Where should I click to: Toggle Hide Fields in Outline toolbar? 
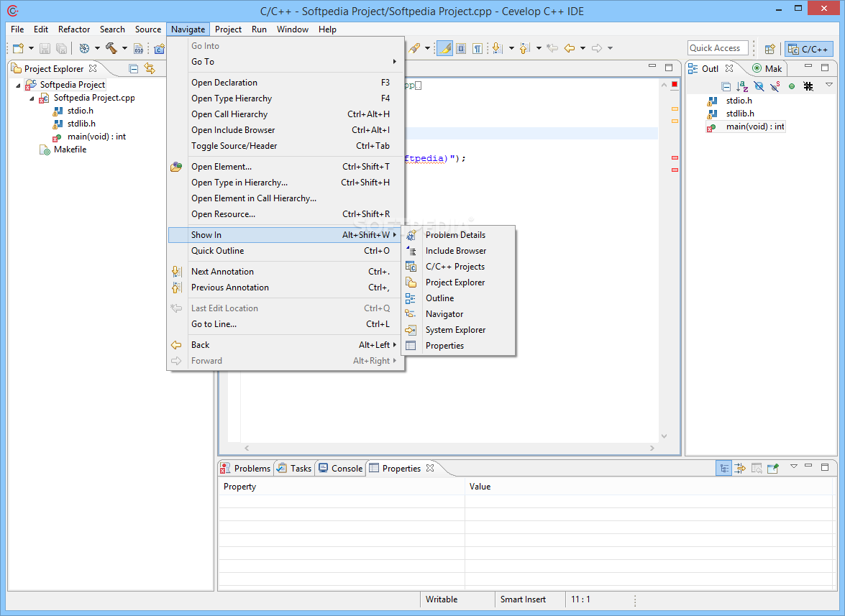click(759, 86)
